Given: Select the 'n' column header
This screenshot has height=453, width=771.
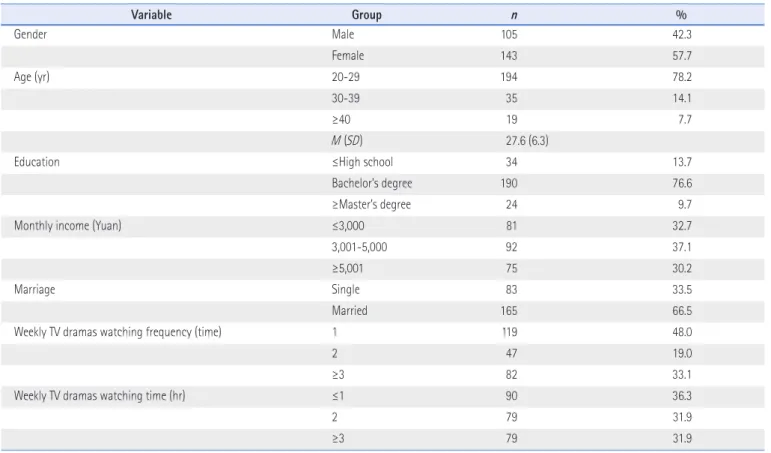Looking at the screenshot, I should (x=514, y=15).
